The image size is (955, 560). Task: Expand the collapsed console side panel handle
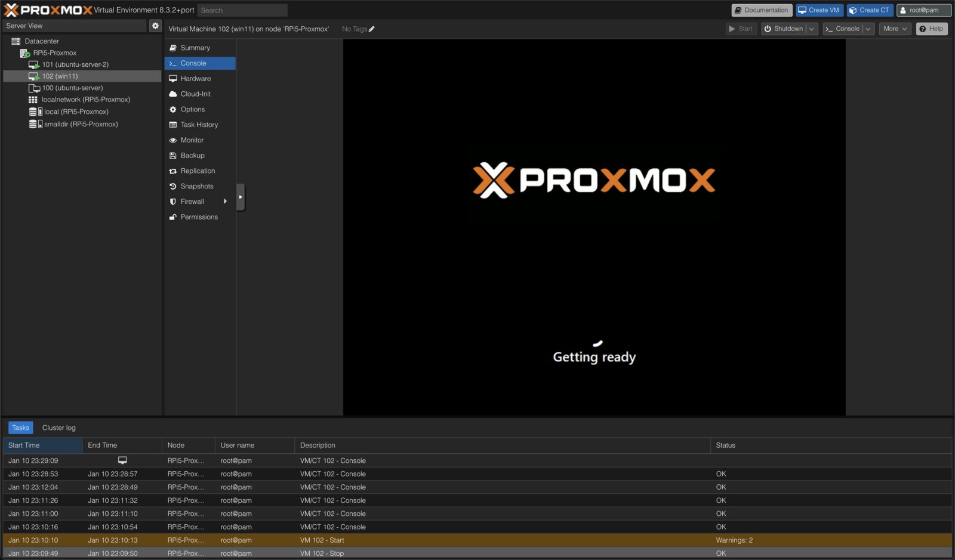click(241, 197)
